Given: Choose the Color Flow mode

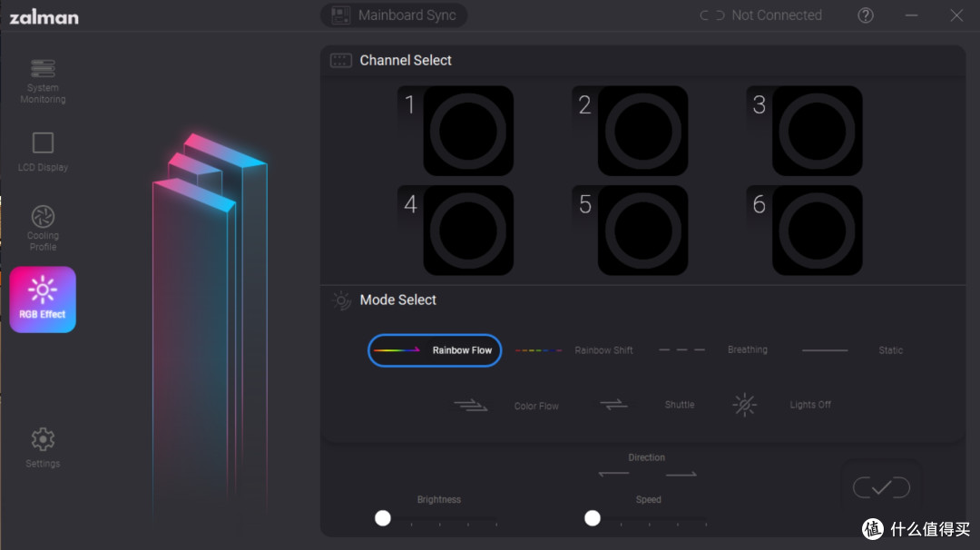Looking at the screenshot, I should (505, 406).
